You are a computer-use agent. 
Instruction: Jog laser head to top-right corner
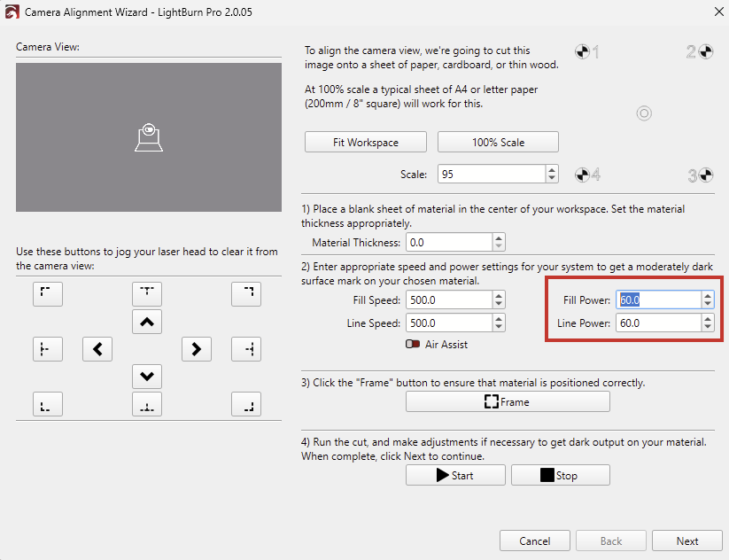[246, 294]
